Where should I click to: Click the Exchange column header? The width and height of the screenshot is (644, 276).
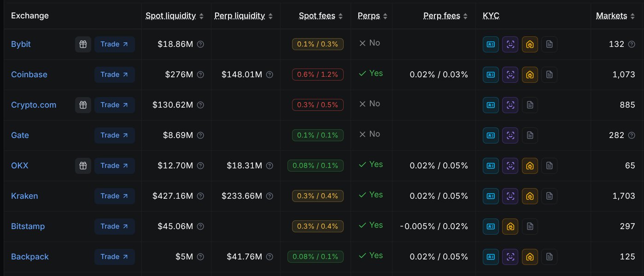tap(30, 16)
